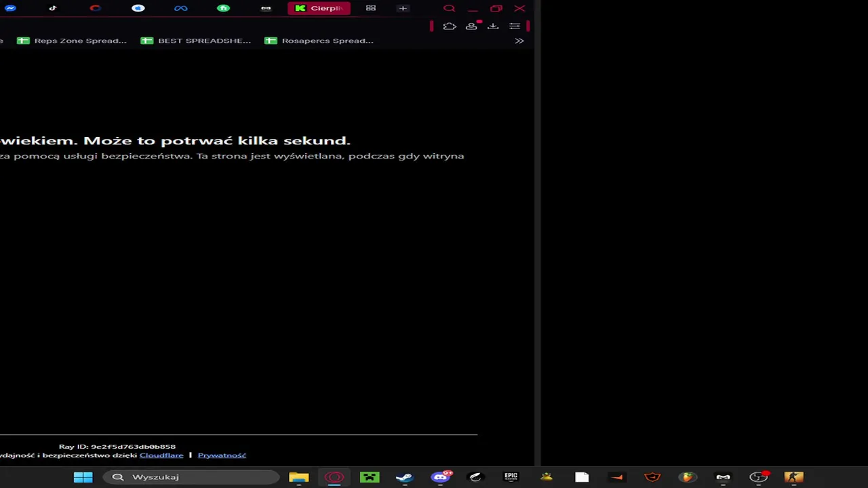
Task: Open Discord from the taskbar
Action: click(440, 477)
